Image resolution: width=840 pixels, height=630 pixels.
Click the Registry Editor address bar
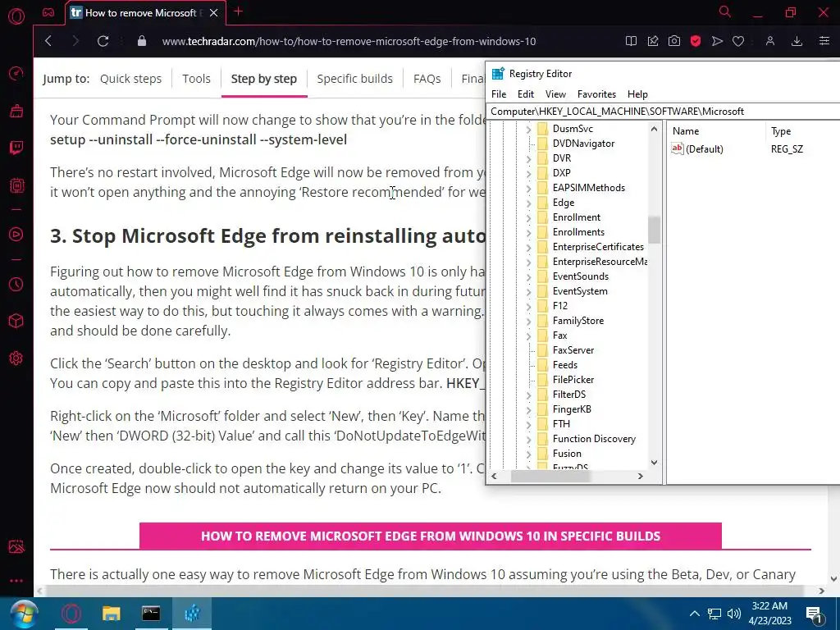point(663,112)
